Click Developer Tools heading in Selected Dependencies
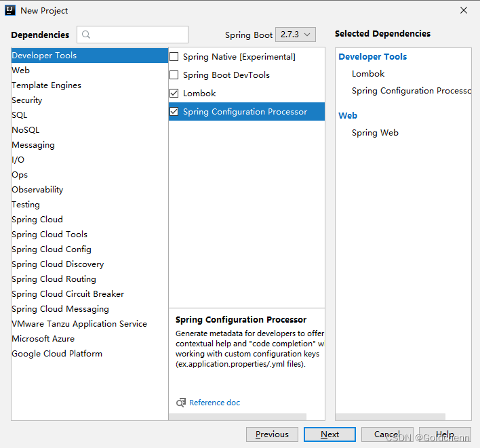Image resolution: width=480 pixels, height=448 pixels. point(373,57)
